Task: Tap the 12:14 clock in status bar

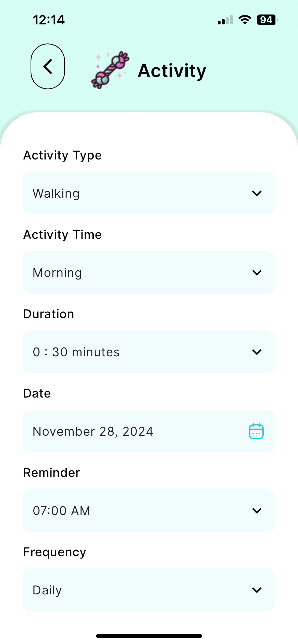Action: (x=49, y=20)
